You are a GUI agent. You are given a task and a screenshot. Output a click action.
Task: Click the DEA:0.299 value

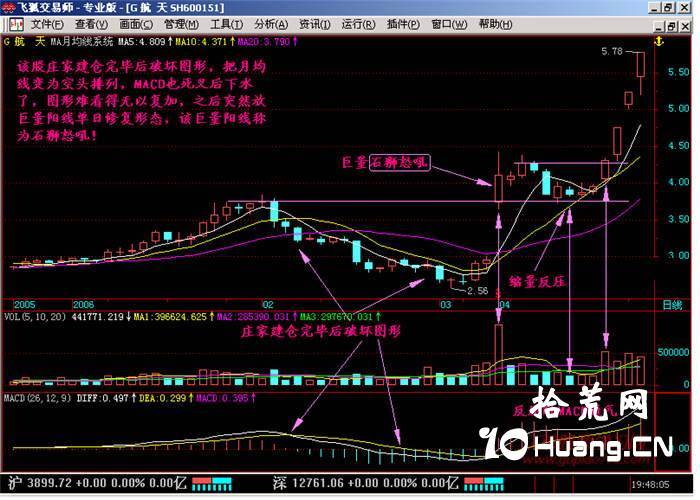(166, 397)
